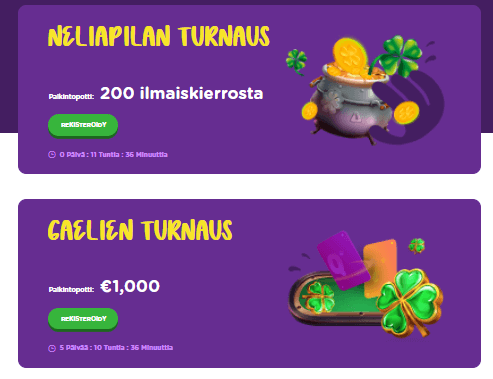Click clover emblem on green poker table
This screenshot has height=379, width=493.
[x=319, y=298]
